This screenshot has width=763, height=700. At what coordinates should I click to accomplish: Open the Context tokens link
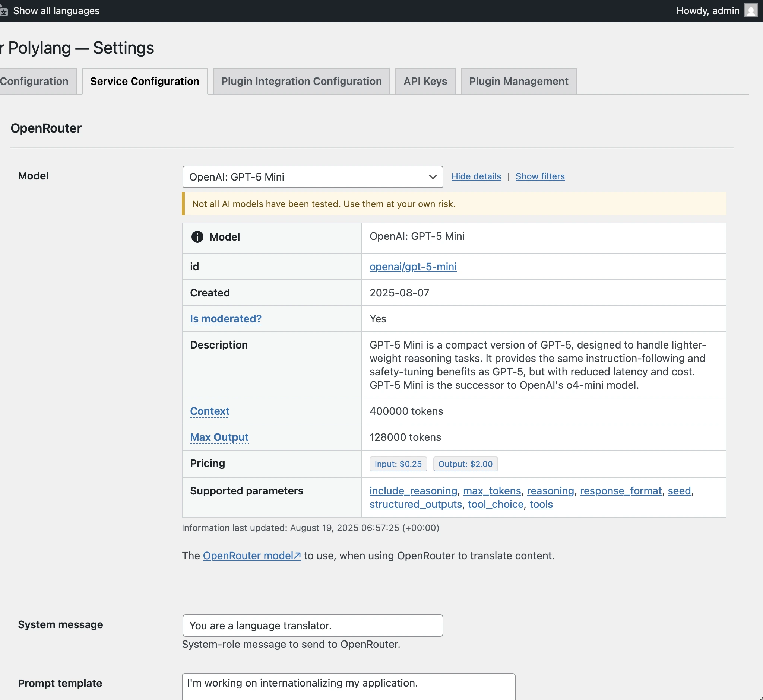click(x=209, y=411)
